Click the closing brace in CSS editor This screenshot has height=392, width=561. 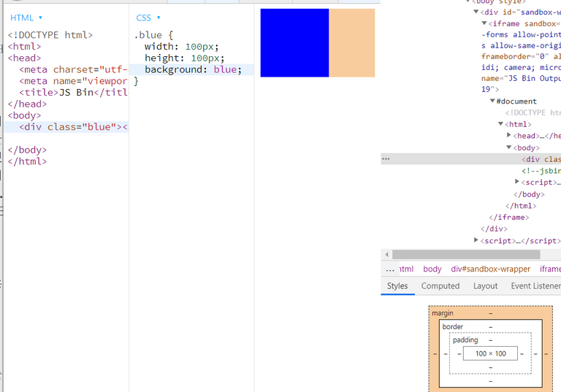coord(136,81)
